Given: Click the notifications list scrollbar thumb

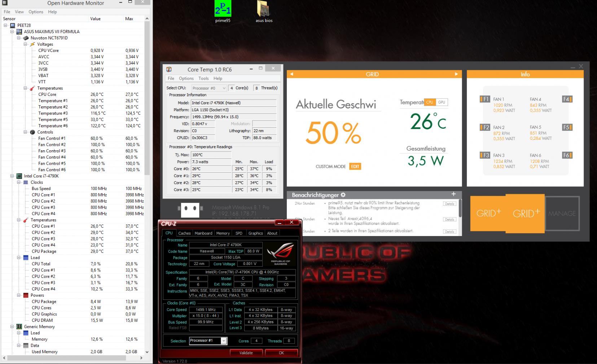Looking at the screenshot, I should click(x=460, y=209).
